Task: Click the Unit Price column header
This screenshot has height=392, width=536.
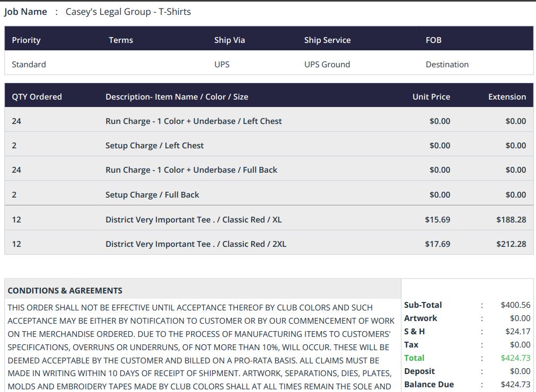Action: pos(431,97)
